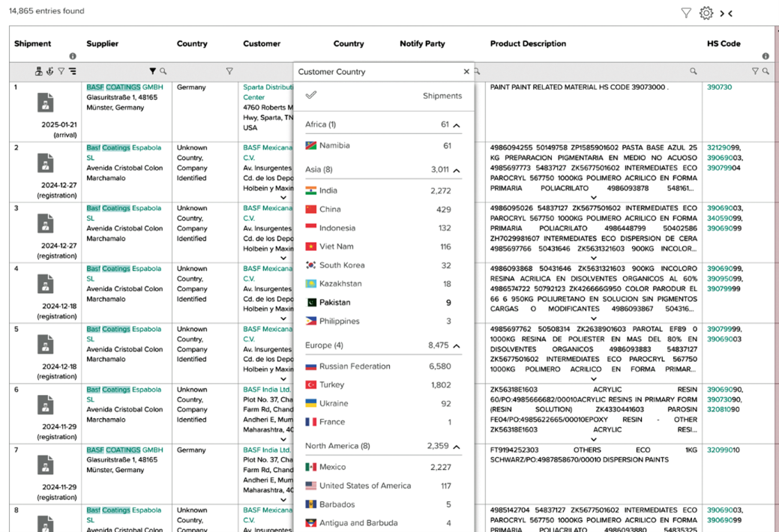Open BASF COATINGS GMBH supplier in row 7

pyautogui.click(x=124, y=450)
